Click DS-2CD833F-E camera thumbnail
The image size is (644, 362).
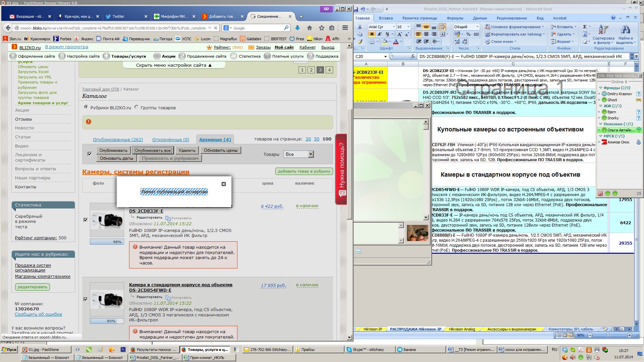(107, 220)
